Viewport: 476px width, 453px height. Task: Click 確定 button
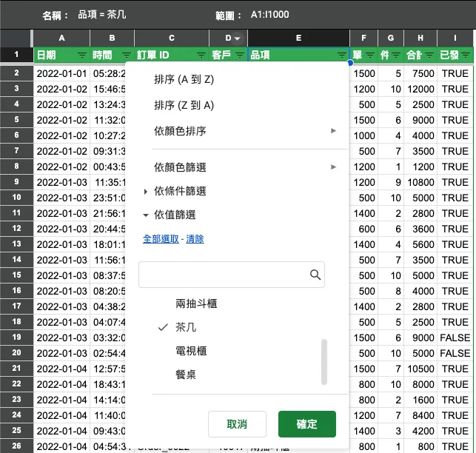coord(307,424)
